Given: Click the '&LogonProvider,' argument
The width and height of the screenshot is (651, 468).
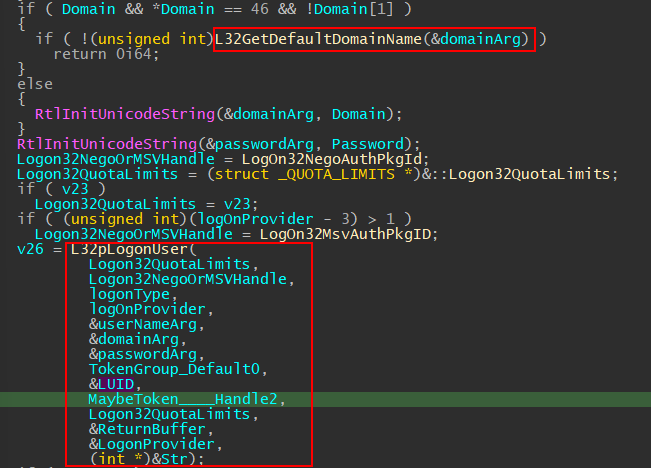Looking at the screenshot, I should click(156, 444).
